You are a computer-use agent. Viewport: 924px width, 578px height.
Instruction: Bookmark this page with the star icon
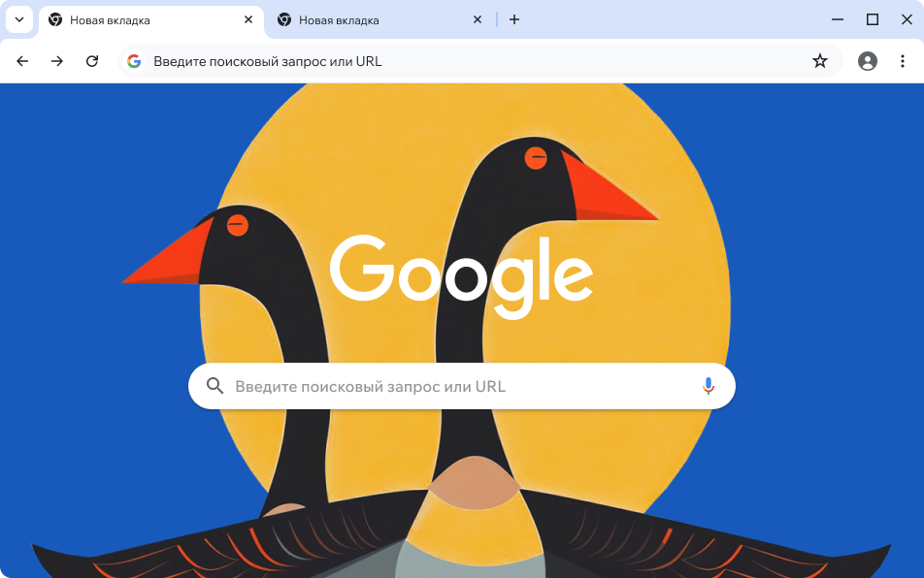[x=820, y=61]
